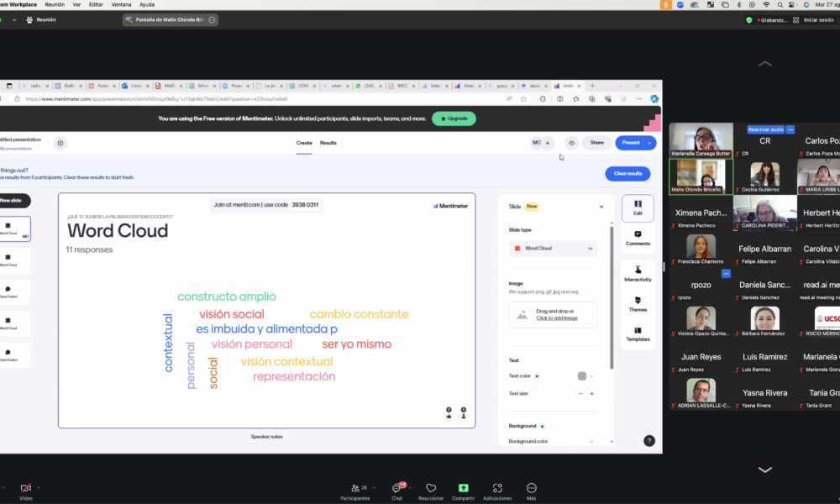The height and width of the screenshot is (504, 840).
Task: Open the Reunión dropdown in Zoom toolbar
Action: pyautogui.click(x=14, y=20)
